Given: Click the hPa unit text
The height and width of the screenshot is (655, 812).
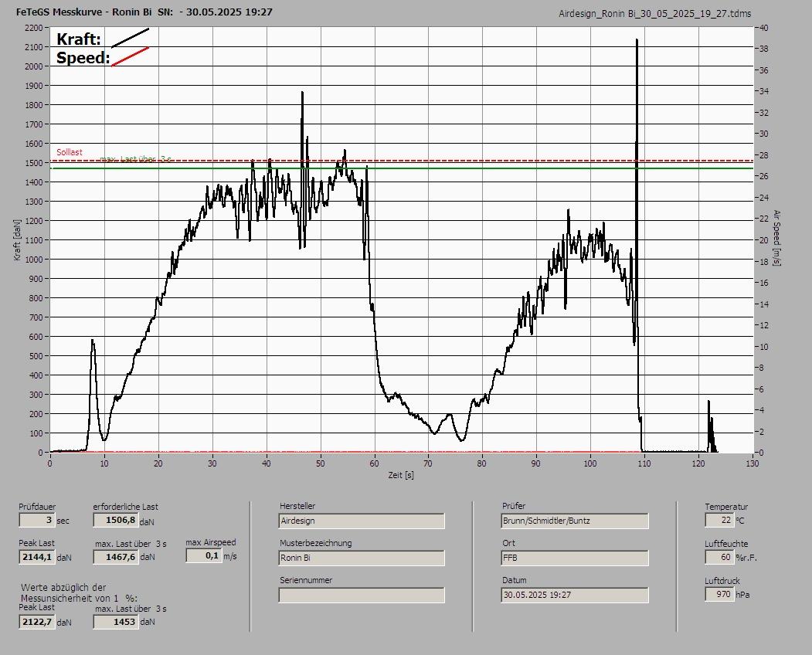Looking at the screenshot, I should [x=742, y=595].
